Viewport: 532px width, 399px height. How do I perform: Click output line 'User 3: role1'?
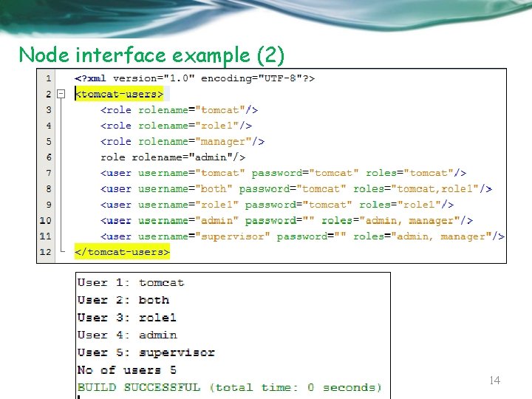tap(127, 318)
